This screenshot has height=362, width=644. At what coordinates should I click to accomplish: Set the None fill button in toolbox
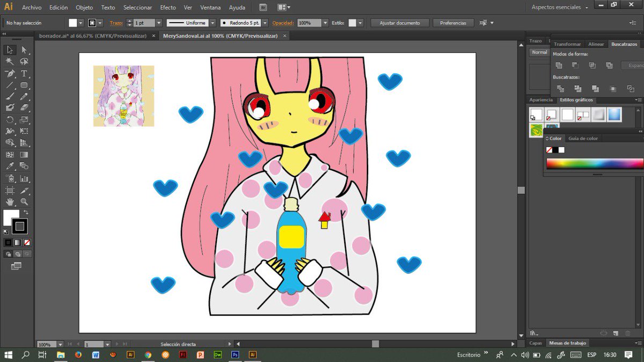click(27, 242)
